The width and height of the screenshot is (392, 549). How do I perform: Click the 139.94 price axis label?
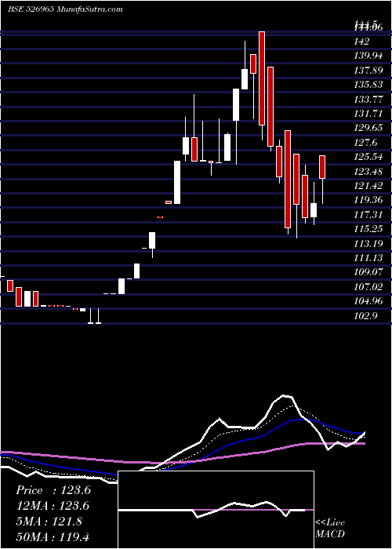(368, 56)
